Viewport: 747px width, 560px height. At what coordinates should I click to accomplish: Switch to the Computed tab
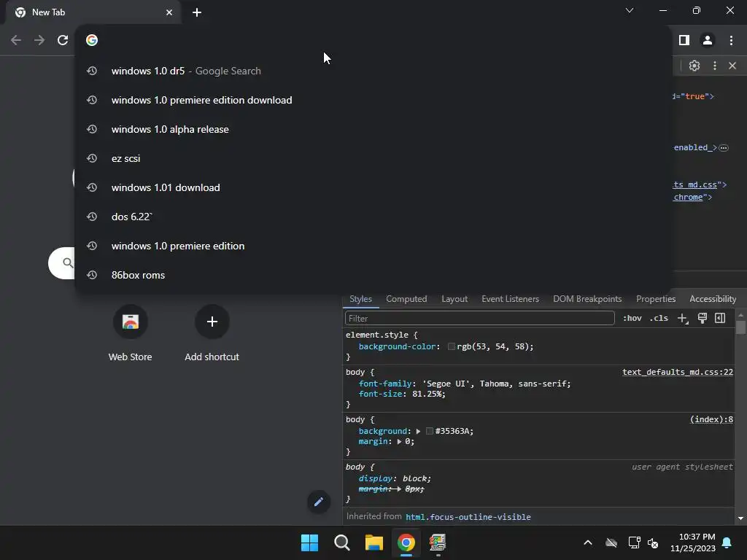[406, 299]
